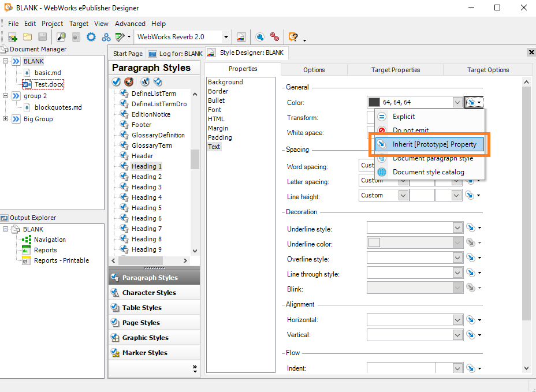
Task: Click the blue gear Generate All icon
Action: (91, 37)
